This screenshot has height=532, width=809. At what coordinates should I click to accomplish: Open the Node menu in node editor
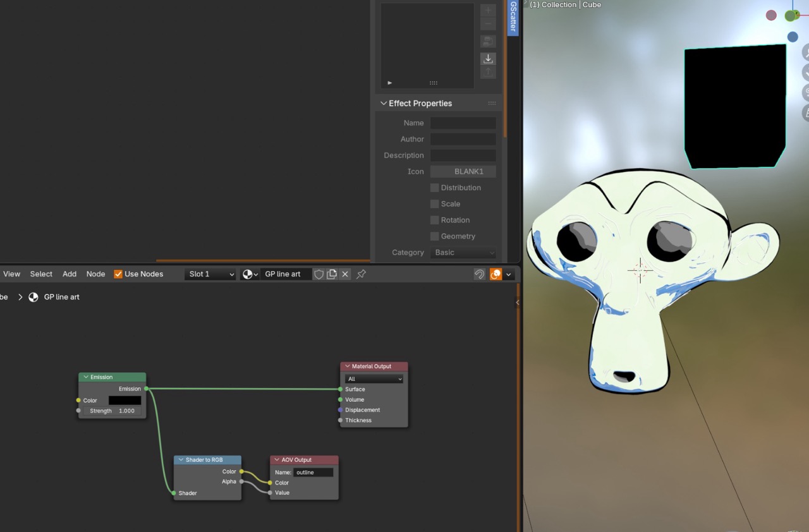95,274
